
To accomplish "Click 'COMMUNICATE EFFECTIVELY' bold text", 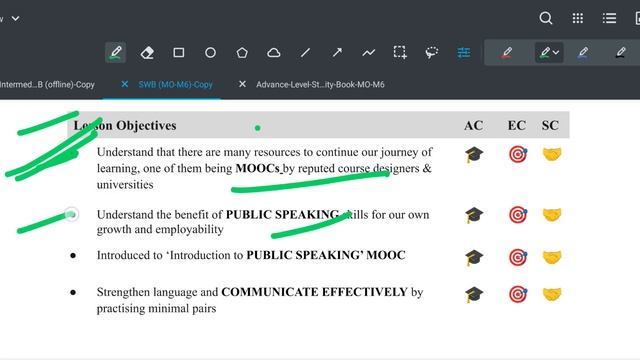I will point(314,292).
